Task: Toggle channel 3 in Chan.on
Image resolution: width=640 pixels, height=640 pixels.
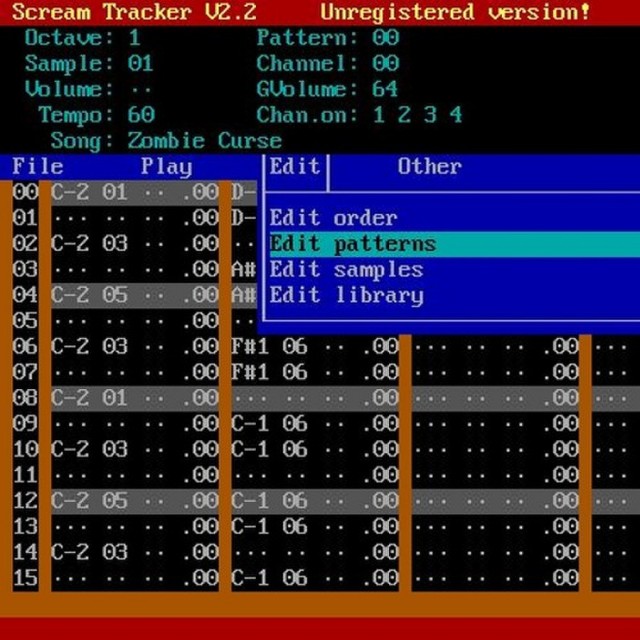Action: (430, 115)
